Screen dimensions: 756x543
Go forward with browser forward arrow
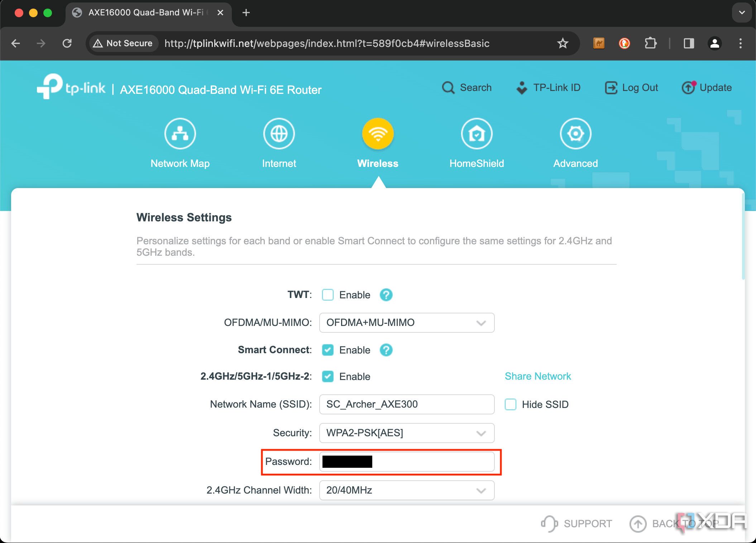pyautogui.click(x=41, y=43)
